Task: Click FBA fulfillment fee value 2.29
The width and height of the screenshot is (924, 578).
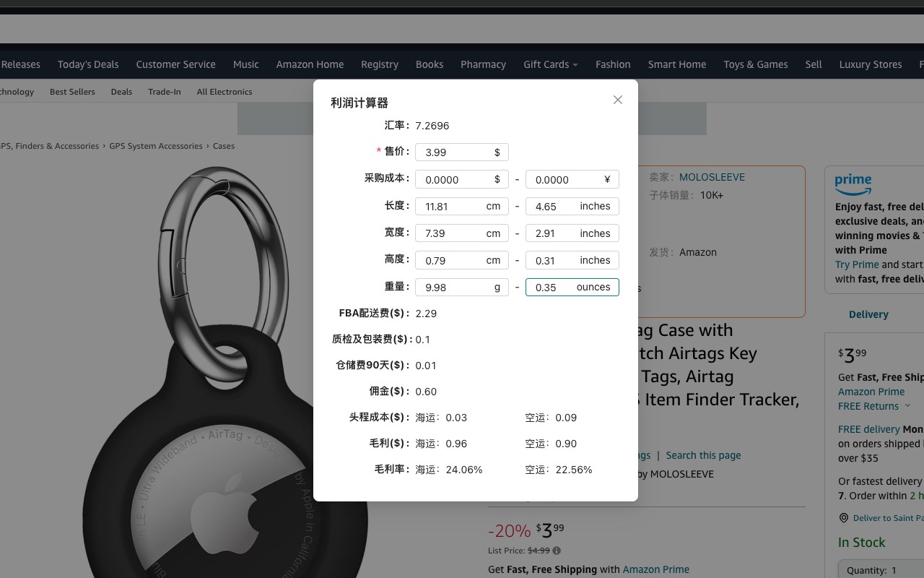Action: pyautogui.click(x=426, y=314)
